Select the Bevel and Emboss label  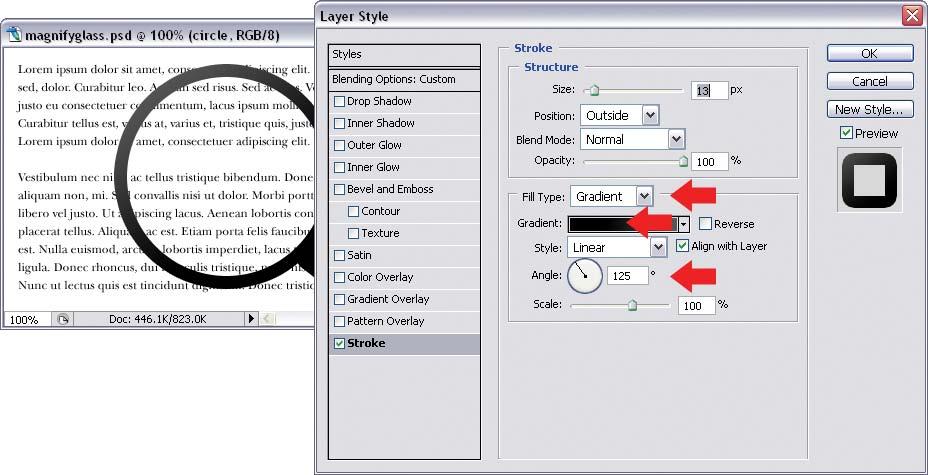click(x=390, y=189)
